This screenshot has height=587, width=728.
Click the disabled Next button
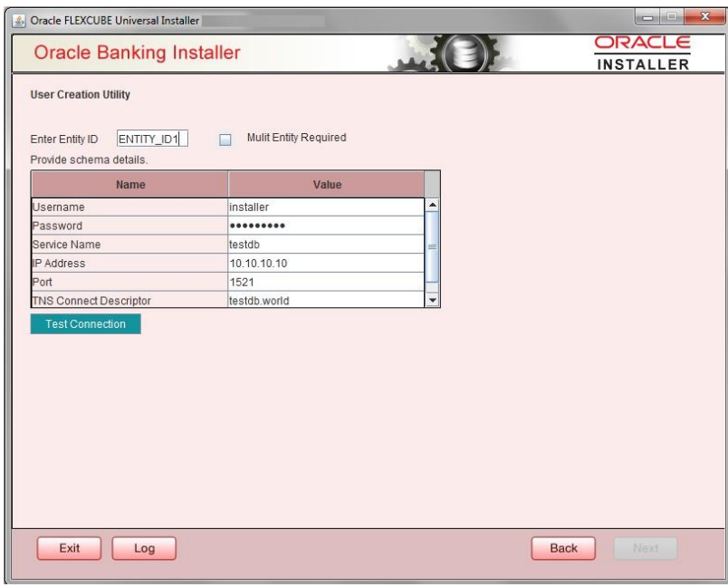click(646, 548)
